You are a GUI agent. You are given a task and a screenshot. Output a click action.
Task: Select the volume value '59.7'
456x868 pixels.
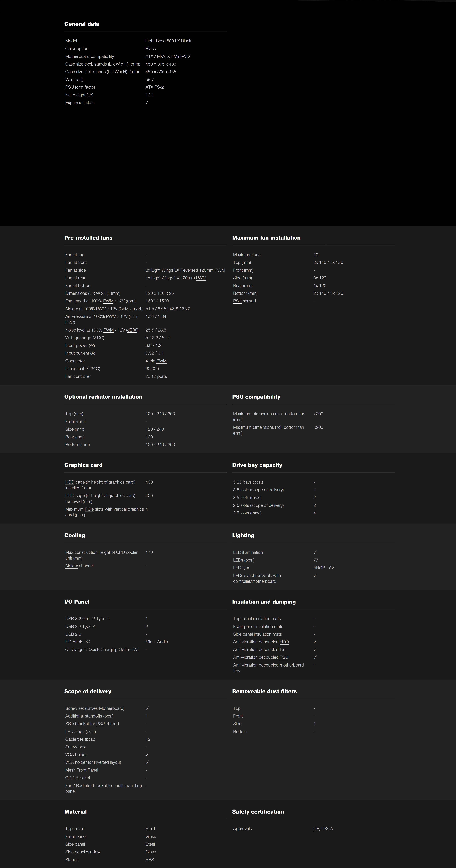click(150, 80)
